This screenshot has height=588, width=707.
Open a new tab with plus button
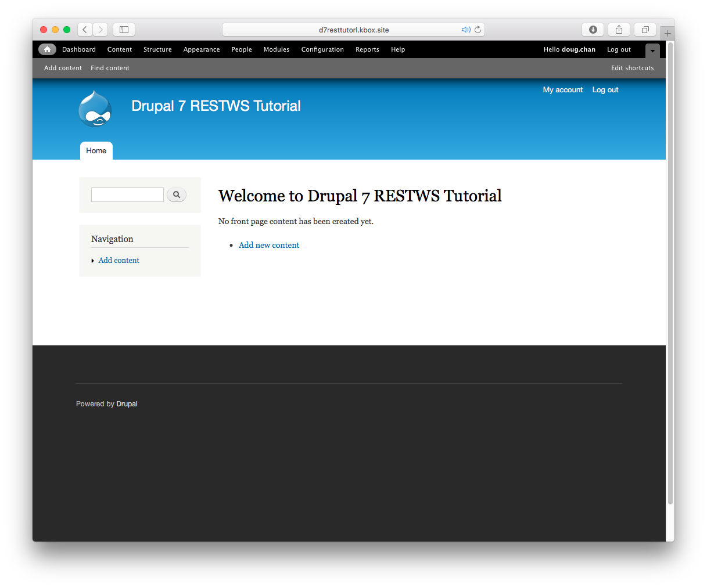(x=667, y=33)
